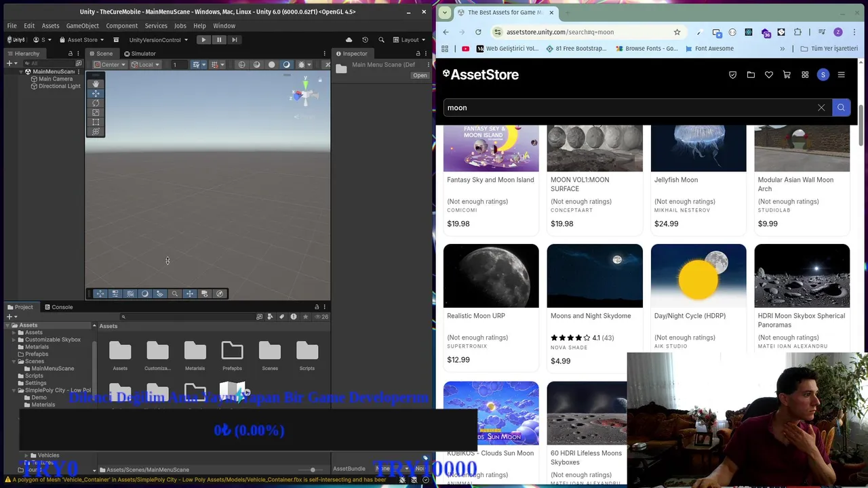Screen dimensions: 868x488
Task: Click Project search by type icon
Action: pos(271,317)
